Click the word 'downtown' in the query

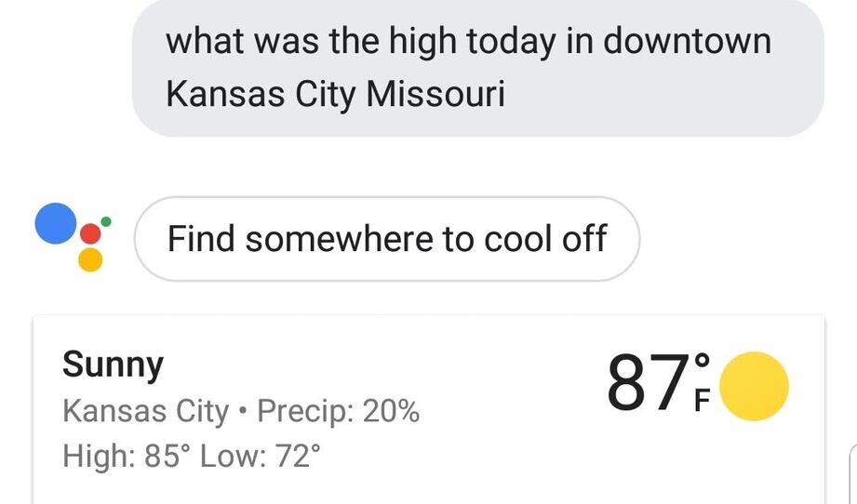pos(687,42)
